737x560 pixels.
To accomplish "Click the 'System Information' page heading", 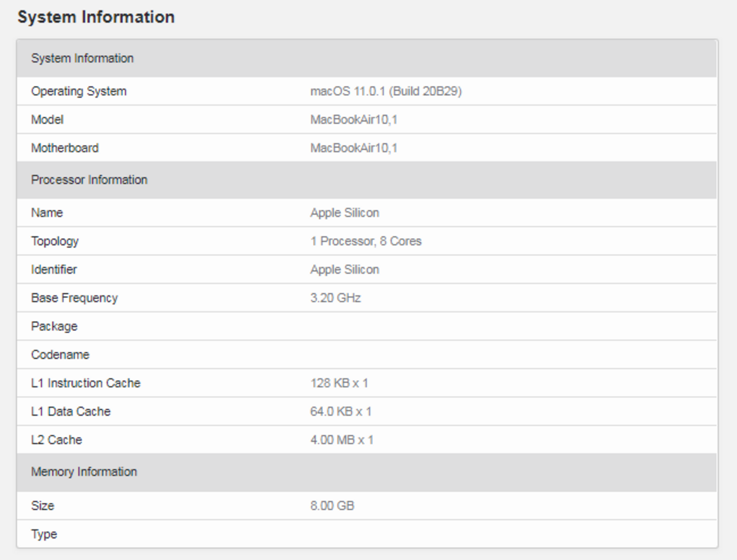I will tap(96, 17).
